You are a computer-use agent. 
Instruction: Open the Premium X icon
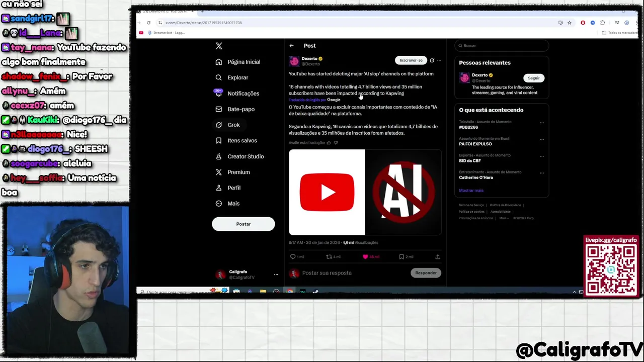(x=218, y=172)
